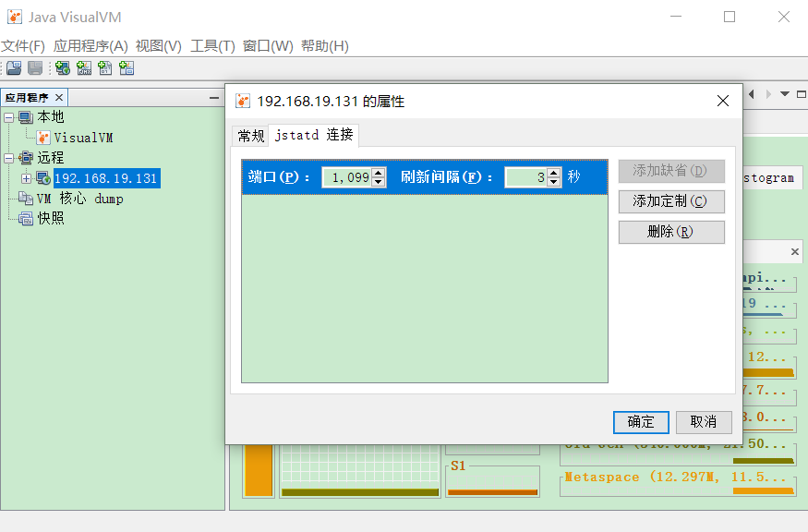
Task: Click the 秒 unit label
Action: (574, 177)
